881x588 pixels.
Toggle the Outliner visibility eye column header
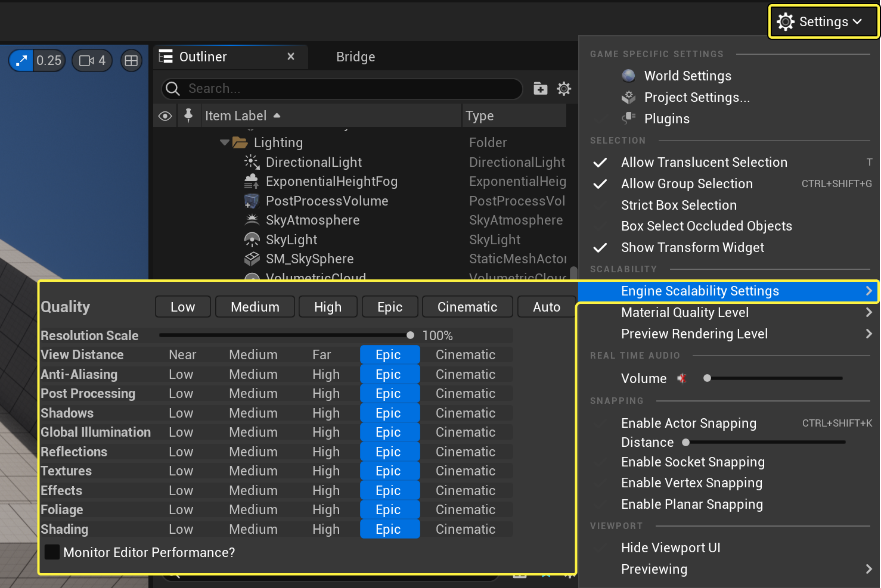coord(165,116)
